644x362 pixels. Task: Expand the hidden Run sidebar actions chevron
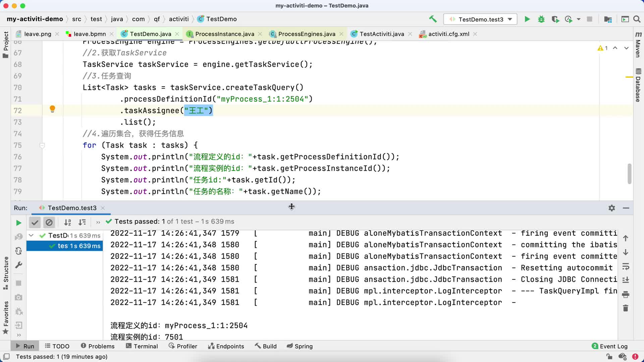pyautogui.click(x=19, y=335)
